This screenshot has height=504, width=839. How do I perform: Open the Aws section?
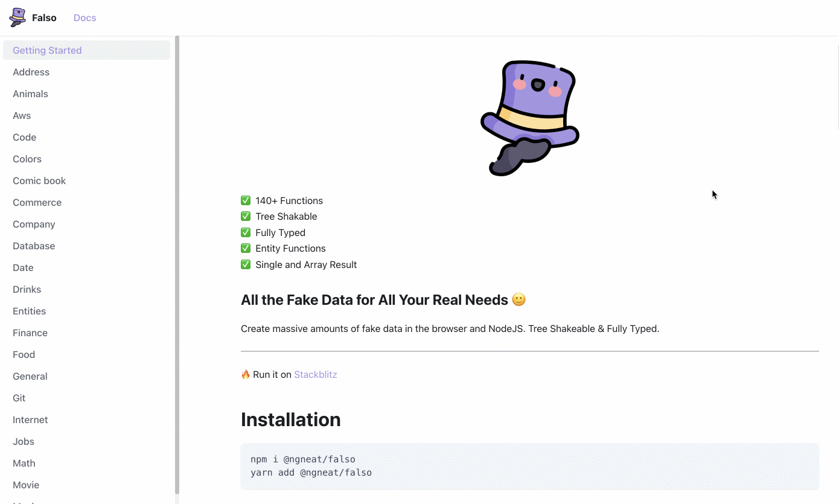[86, 115]
